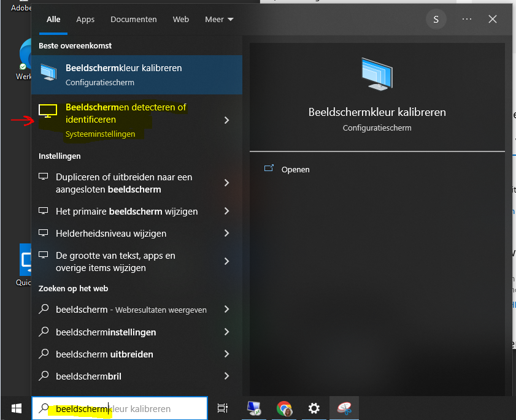The width and height of the screenshot is (516, 420).
Task: Click Openen in the preview pane
Action: (x=295, y=169)
